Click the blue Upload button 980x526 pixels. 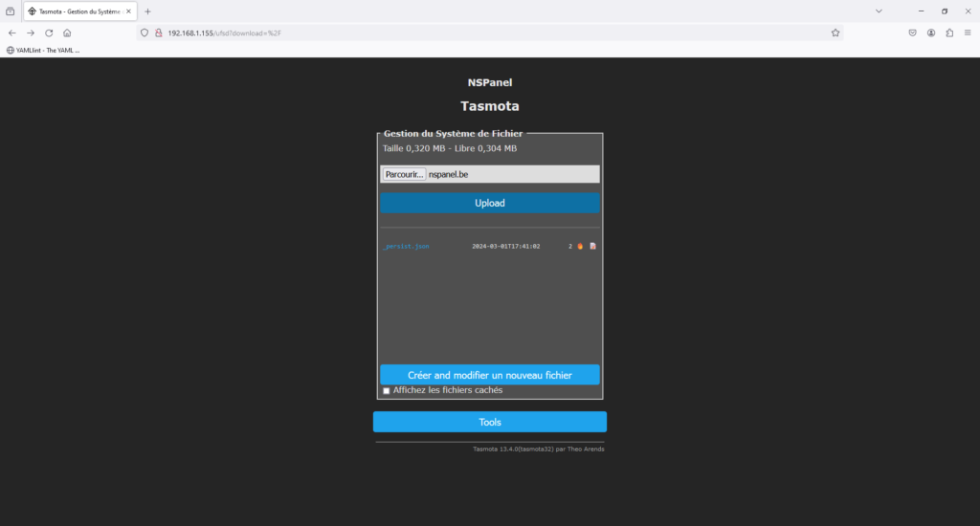[x=490, y=203]
